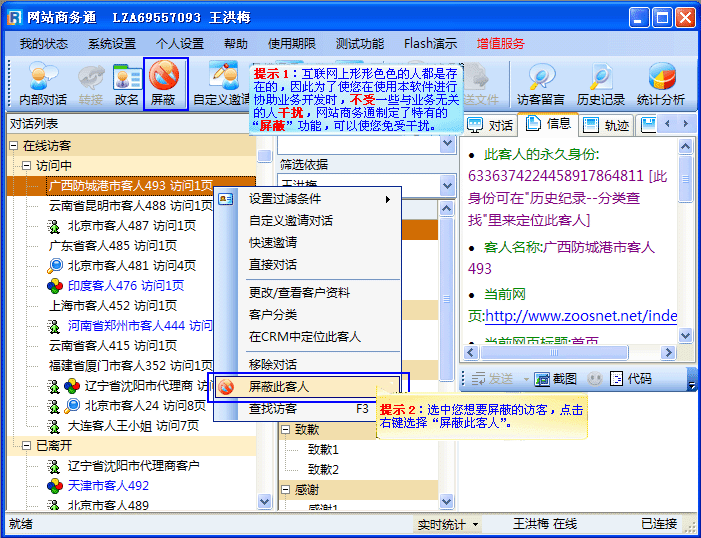Open 统计分析 statistics toolbar icon

pos(661,84)
